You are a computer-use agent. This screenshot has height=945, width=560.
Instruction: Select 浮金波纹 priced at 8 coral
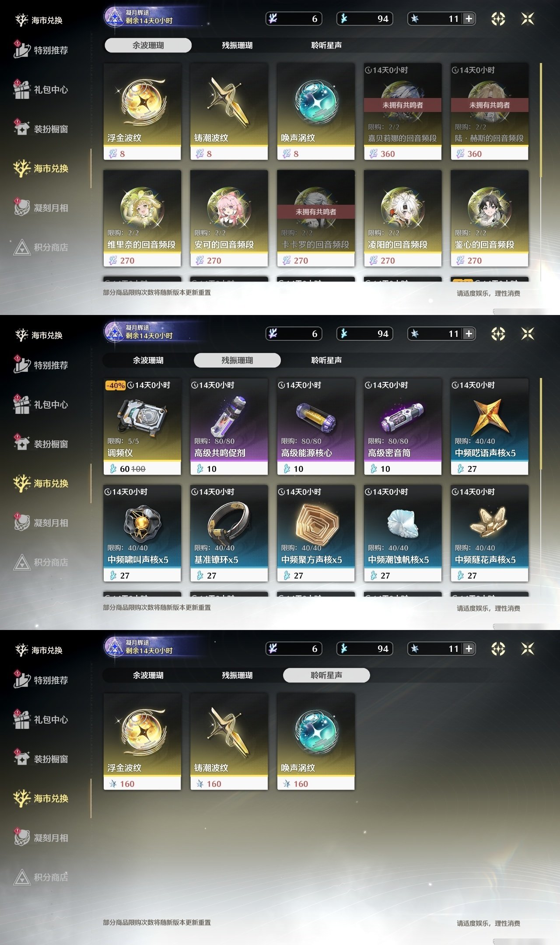point(142,112)
